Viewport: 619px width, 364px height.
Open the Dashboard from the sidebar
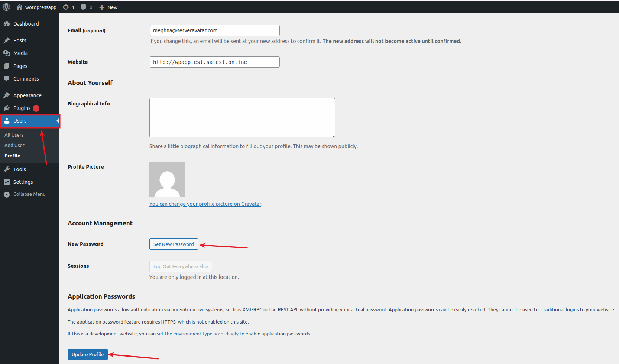pyautogui.click(x=26, y=23)
